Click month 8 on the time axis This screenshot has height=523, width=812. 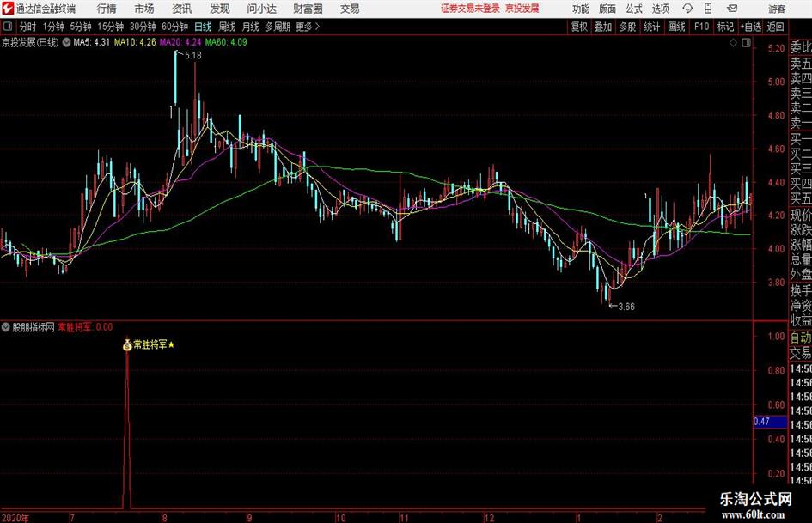click(164, 518)
